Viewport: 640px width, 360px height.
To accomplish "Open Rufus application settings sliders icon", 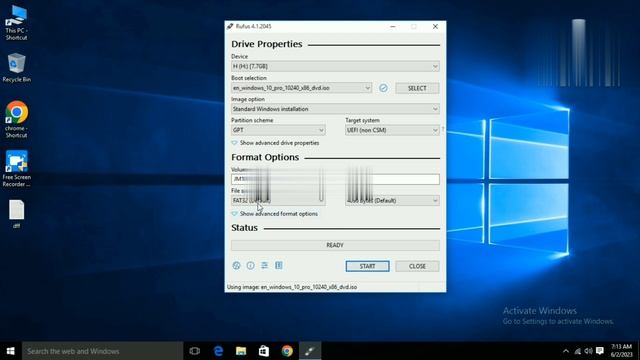I will click(264, 266).
